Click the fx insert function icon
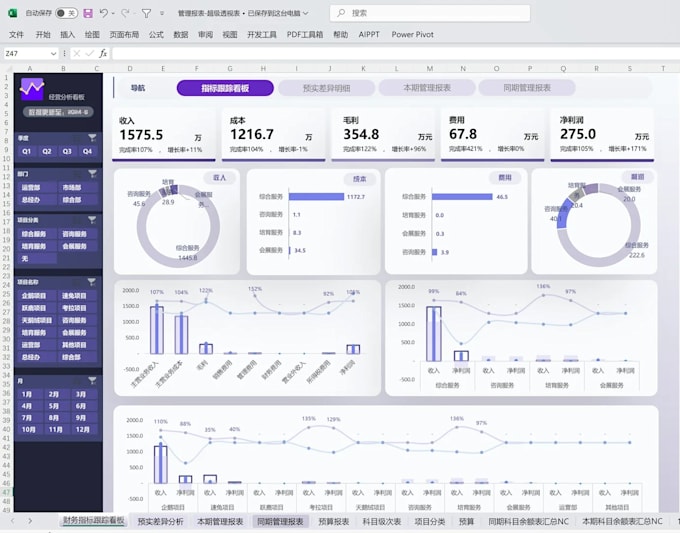Viewport: 680px width, 533px height. [103, 53]
